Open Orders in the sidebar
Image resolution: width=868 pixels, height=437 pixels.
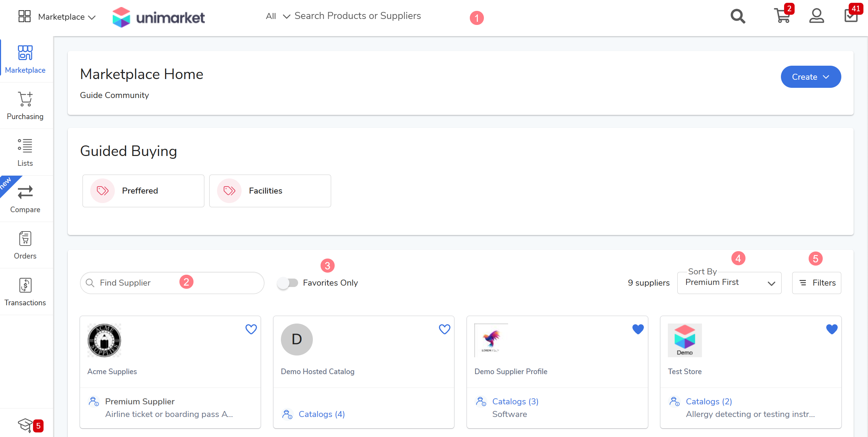(25, 245)
